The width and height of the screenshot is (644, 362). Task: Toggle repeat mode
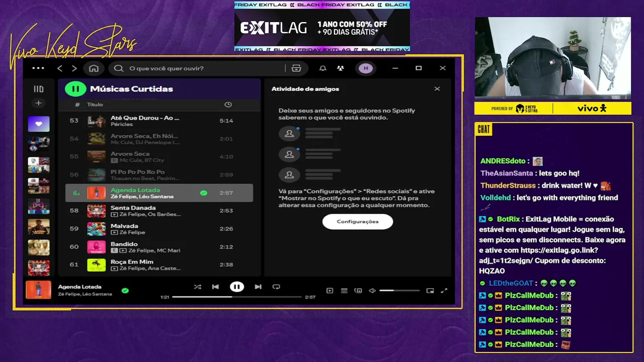point(276,287)
